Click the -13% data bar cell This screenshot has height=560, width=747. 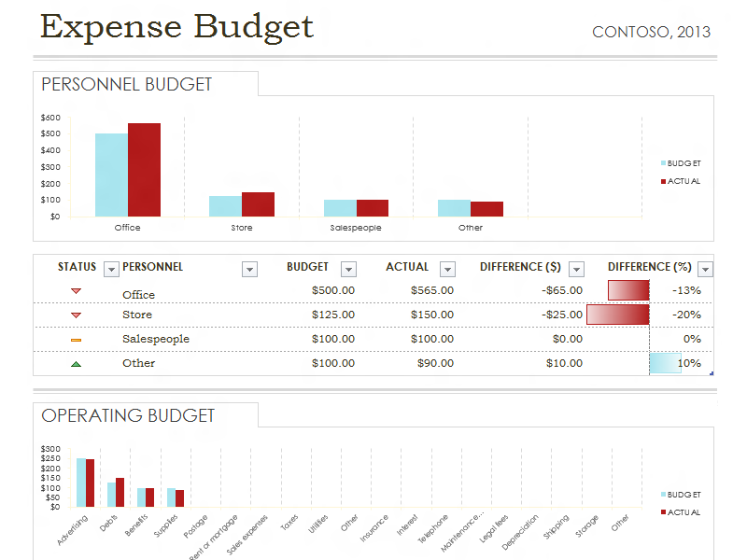(x=650, y=290)
